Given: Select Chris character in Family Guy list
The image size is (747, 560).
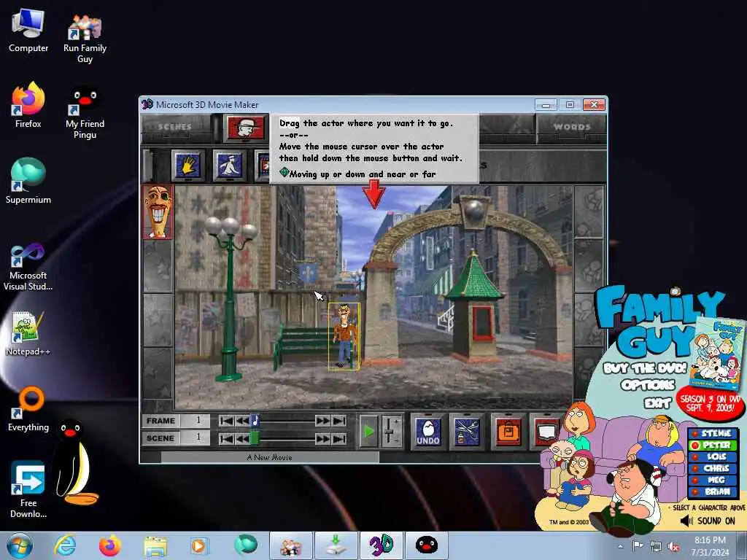Looking at the screenshot, I should click(x=713, y=469).
